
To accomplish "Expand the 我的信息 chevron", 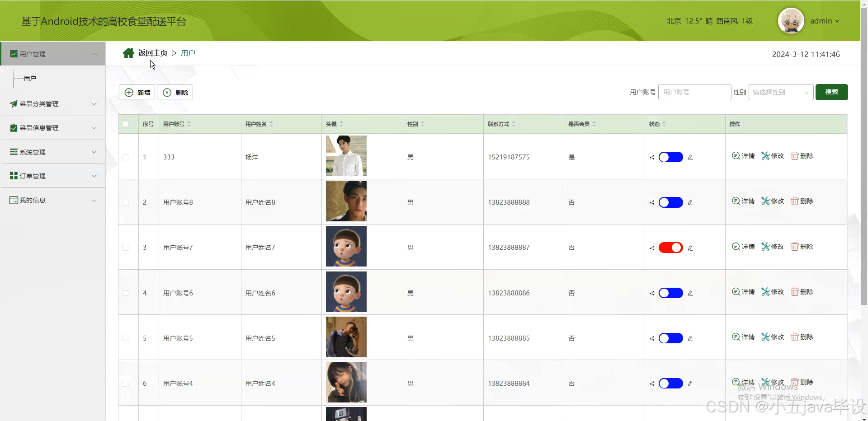I will pyautogui.click(x=94, y=200).
